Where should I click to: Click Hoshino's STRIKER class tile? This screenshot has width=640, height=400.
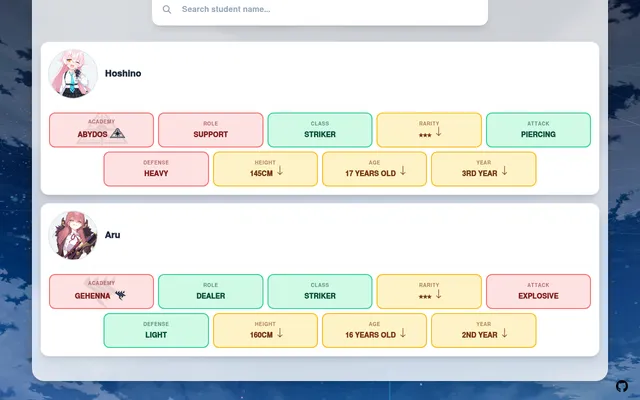point(320,130)
